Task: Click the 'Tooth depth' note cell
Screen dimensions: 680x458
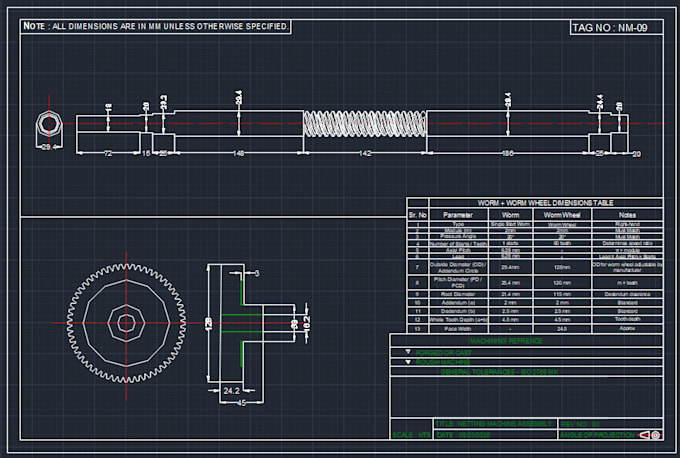Action: point(627,319)
